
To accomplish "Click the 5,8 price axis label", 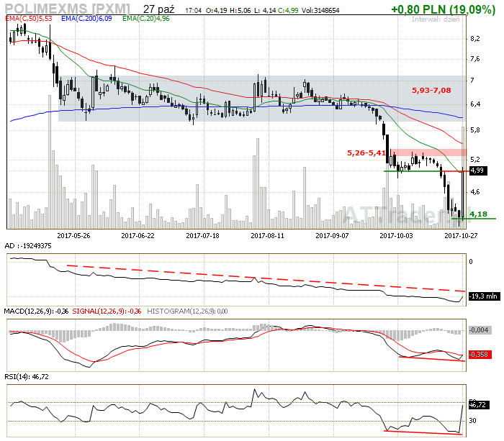I will tap(475, 130).
